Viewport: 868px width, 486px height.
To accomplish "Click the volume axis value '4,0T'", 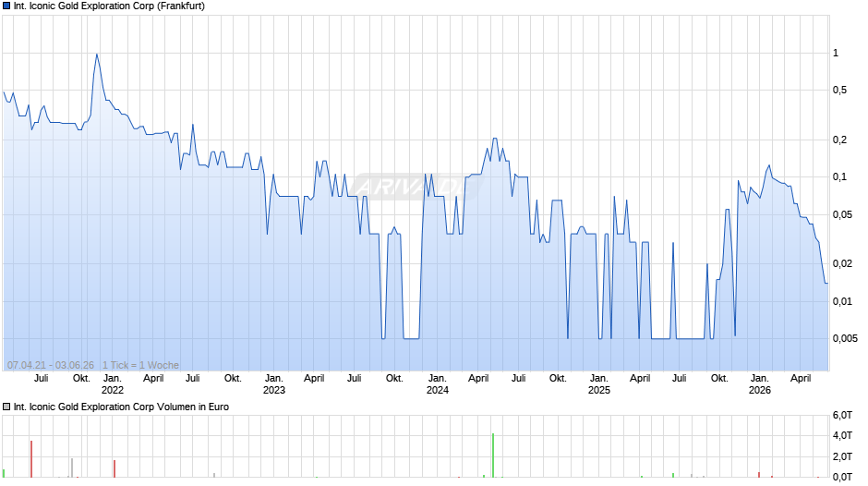I will 842,435.
